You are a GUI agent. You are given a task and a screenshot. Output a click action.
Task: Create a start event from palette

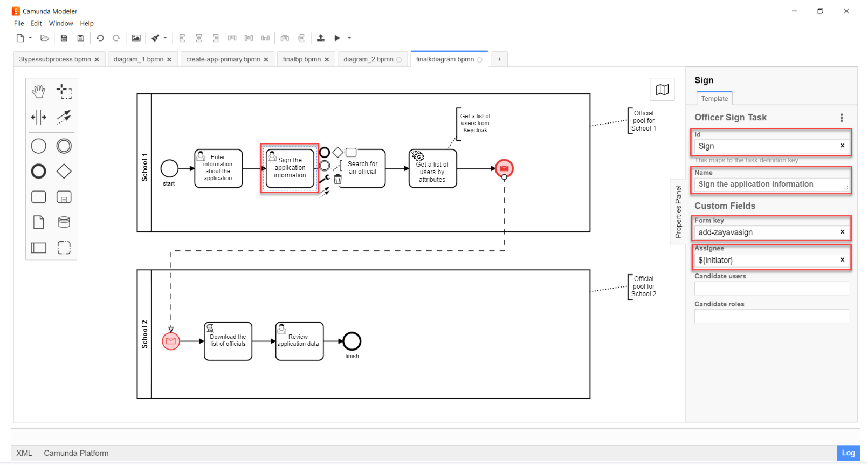click(x=38, y=146)
